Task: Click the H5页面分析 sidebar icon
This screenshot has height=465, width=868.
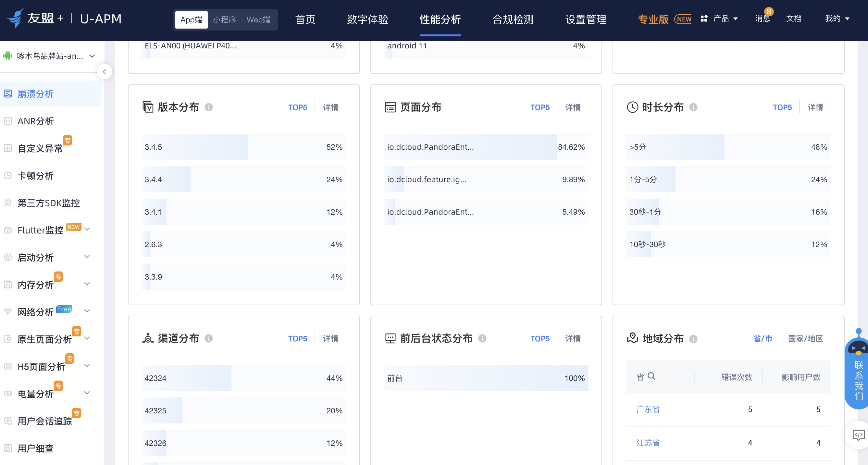Action: [x=8, y=366]
